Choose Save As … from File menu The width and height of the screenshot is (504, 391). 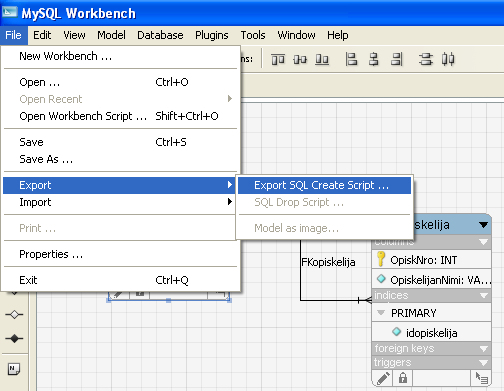point(119,159)
